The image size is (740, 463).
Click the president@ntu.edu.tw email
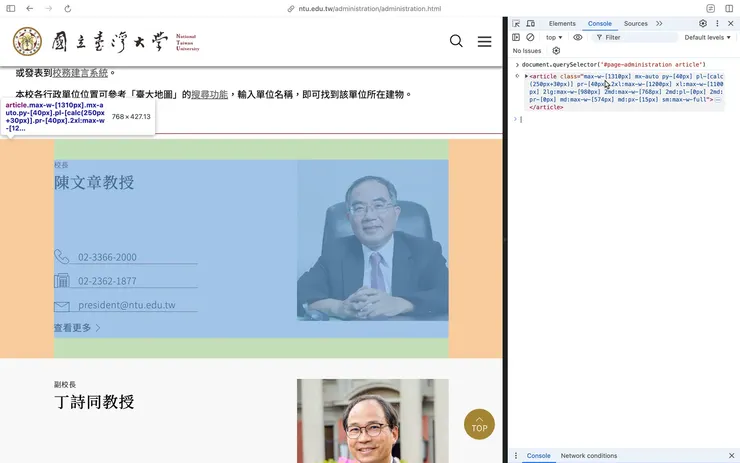coord(126,305)
